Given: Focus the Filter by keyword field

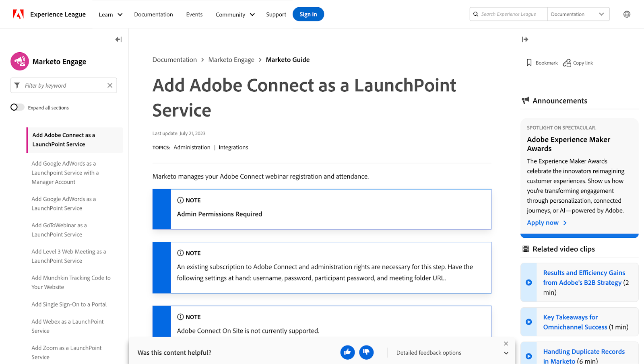Looking at the screenshot, I should [64, 85].
